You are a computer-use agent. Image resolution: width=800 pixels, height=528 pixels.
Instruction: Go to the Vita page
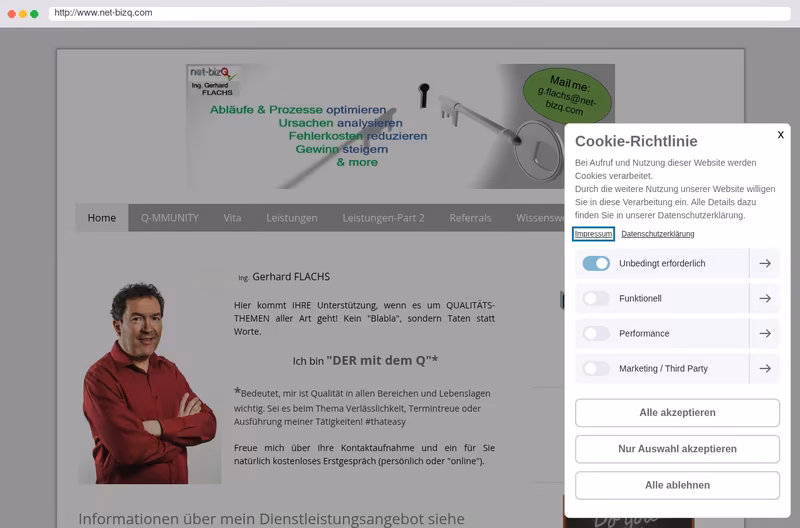232,218
